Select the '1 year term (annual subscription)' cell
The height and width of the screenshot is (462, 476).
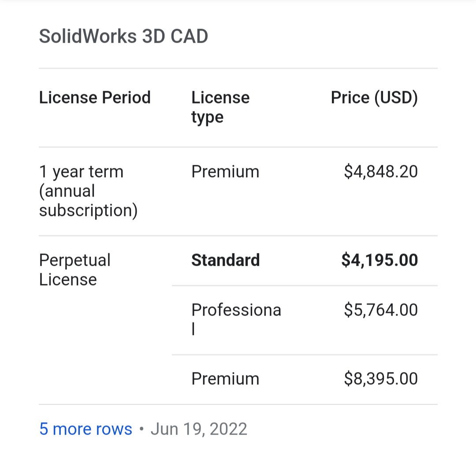(88, 191)
